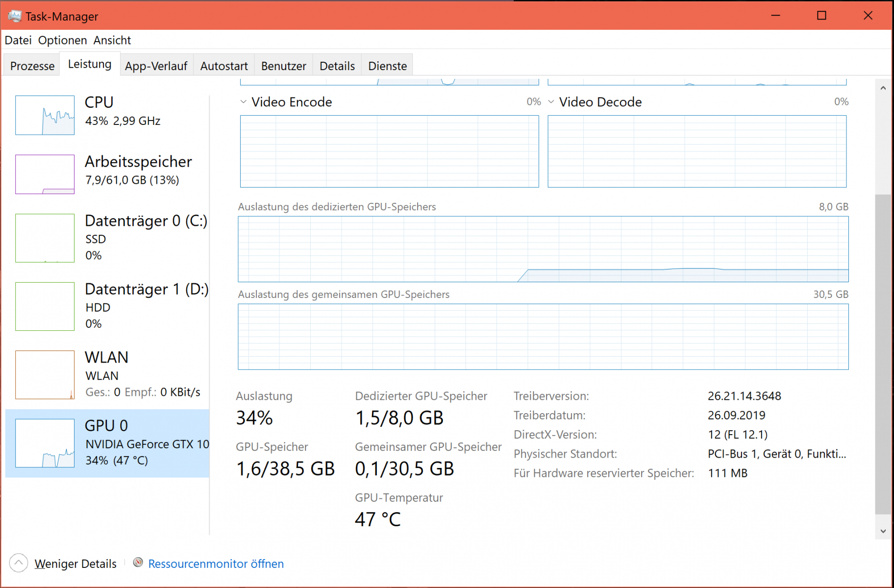
Task: Open the Optionen menu
Action: pyautogui.click(x=62, y=40)
